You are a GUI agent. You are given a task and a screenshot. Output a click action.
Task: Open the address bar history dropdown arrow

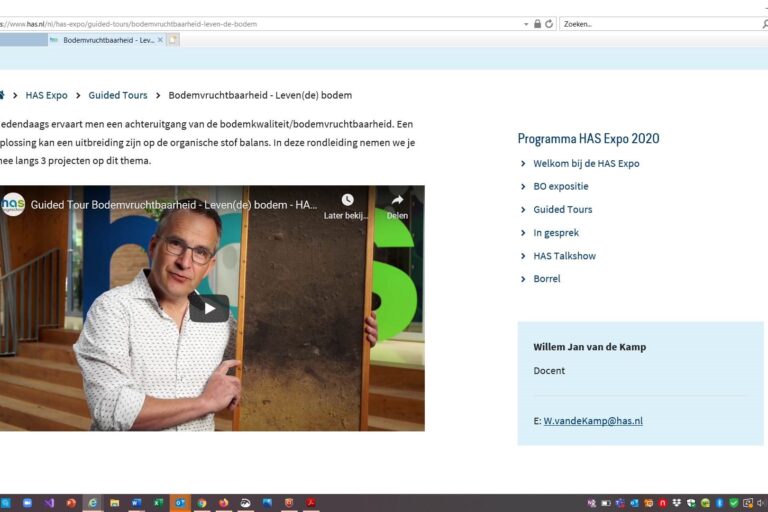pyautogui.click(x=526, y=24)
